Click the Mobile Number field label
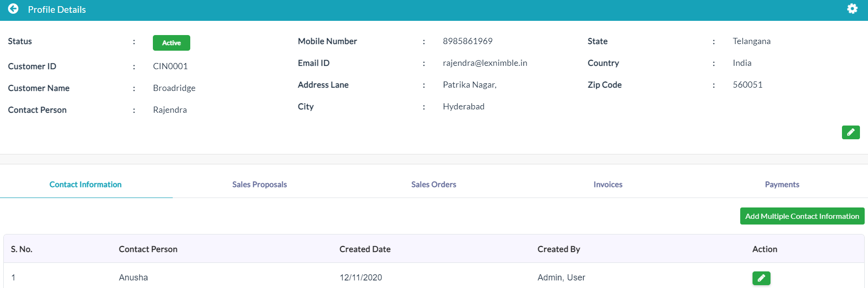The height and width of the screenshot is (288, 868). (328, 41)
